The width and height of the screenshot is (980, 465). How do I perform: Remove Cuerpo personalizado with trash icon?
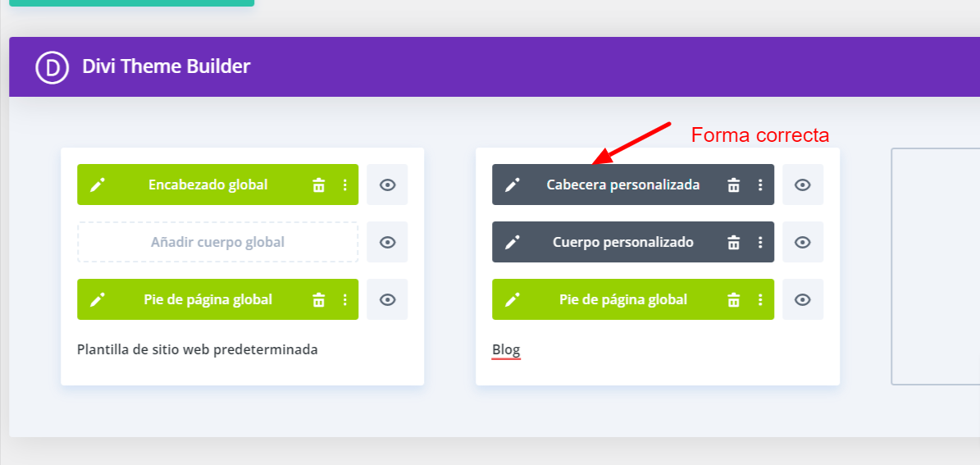coord(734,242)
